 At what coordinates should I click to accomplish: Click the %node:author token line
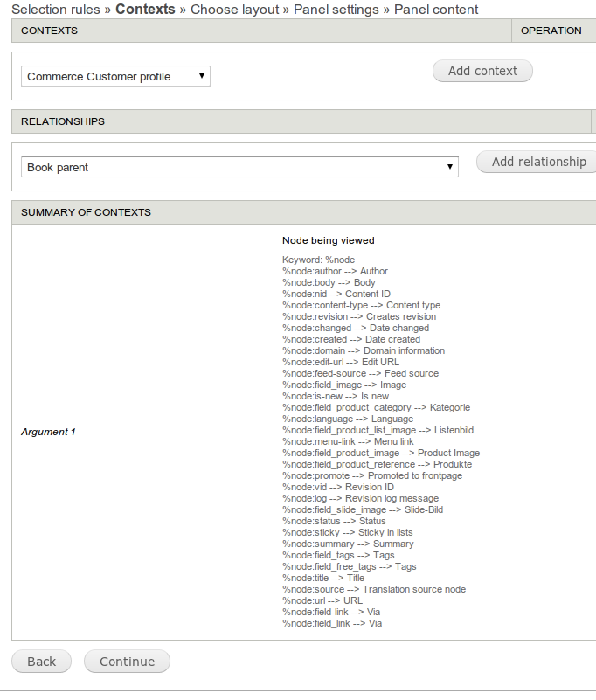pyautogui.click(x=335, y=271)
